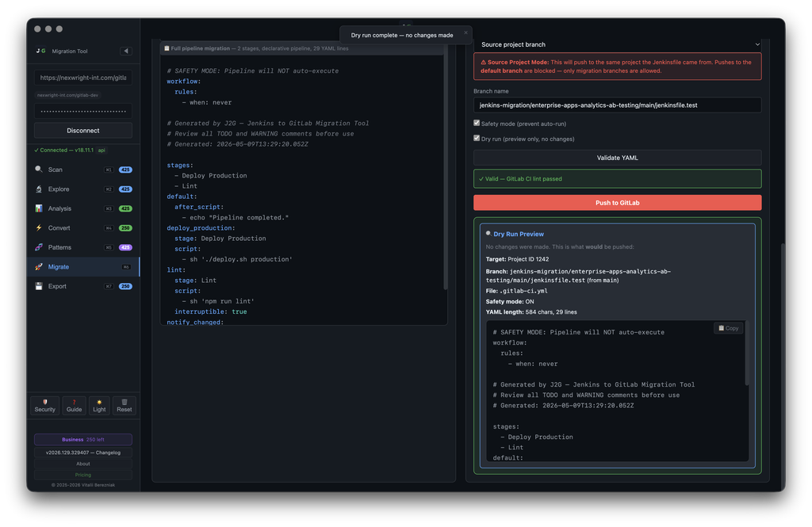Click the 'Connected — v18.11.1' status text
This screenshot has height=527, width=812.
click(63, 150)
